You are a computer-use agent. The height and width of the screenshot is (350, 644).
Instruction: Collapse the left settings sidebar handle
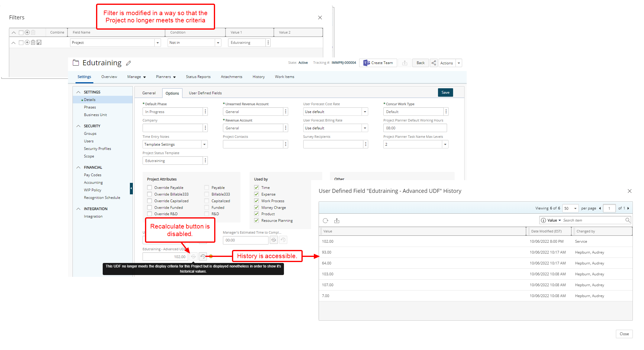[x=131, y=188]
